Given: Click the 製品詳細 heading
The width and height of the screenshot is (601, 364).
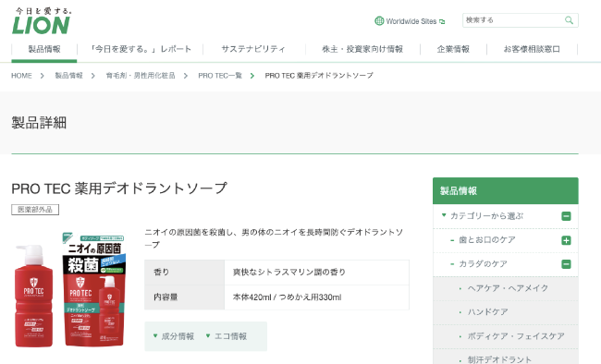Looking at the screenshot, I should coord(39,123).
